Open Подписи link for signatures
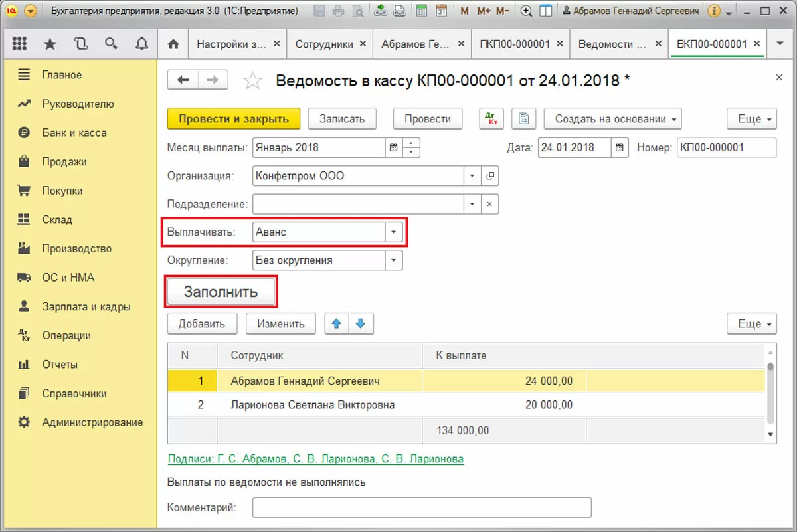797x532 pixels. (315, 459)
